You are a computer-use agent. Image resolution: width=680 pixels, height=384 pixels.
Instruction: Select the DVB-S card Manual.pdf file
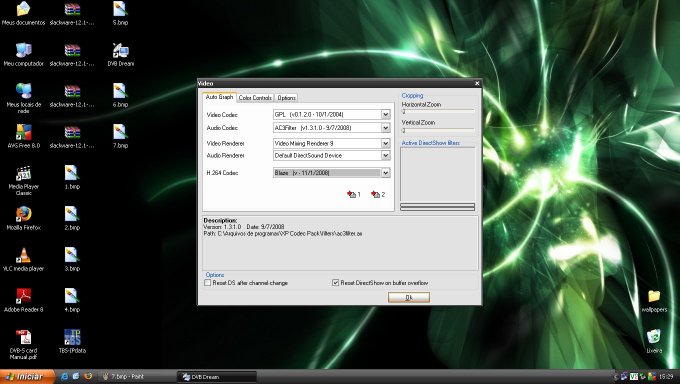23,345
